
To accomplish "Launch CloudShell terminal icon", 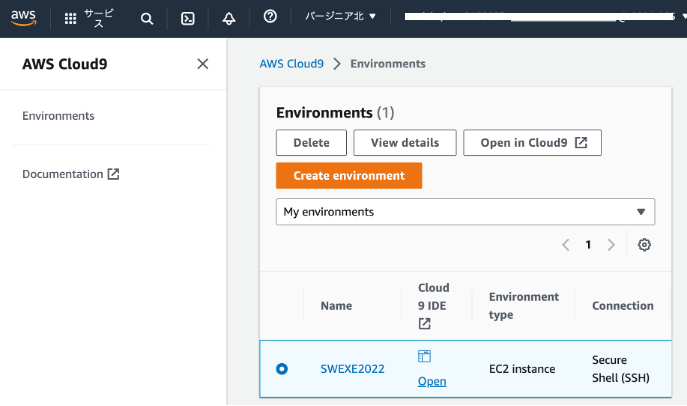I will pyautogui.click(x=188, y=18).
